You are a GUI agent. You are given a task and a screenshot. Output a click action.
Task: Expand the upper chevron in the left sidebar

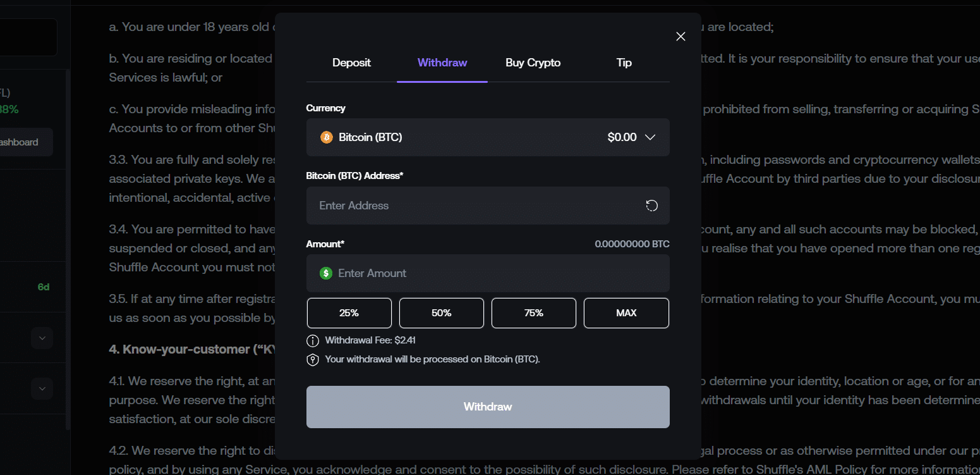[x=42, y=338]
